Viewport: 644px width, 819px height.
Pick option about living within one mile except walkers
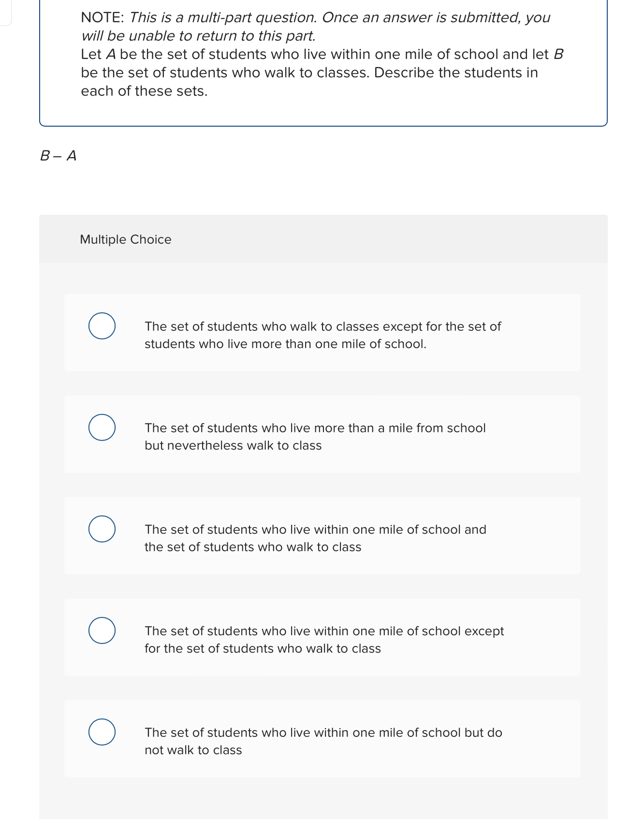pyautogui.click(x=102, y=630)
